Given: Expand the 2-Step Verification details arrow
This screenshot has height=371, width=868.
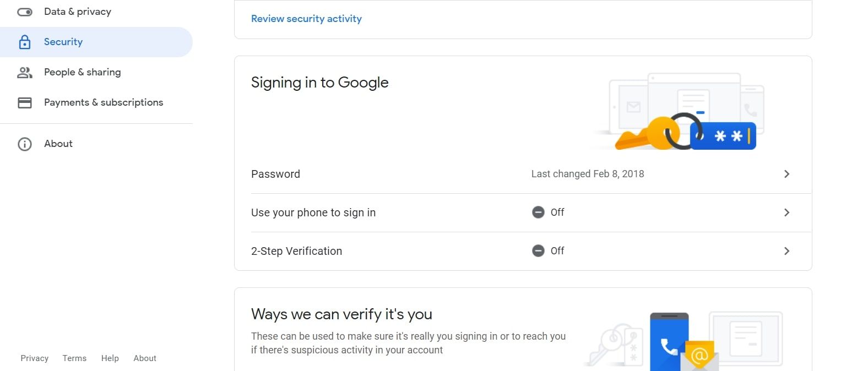Looking at the screenshot, I should (x=787, y=250).
